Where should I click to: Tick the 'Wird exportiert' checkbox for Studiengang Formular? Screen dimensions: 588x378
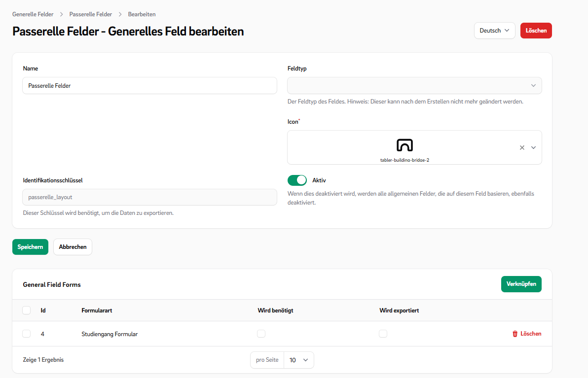[383, 334]
